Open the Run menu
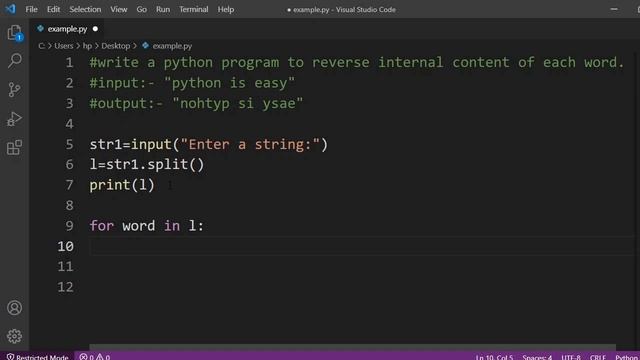The height and width of the screenshot is (360, 640). tap(163, 9)
